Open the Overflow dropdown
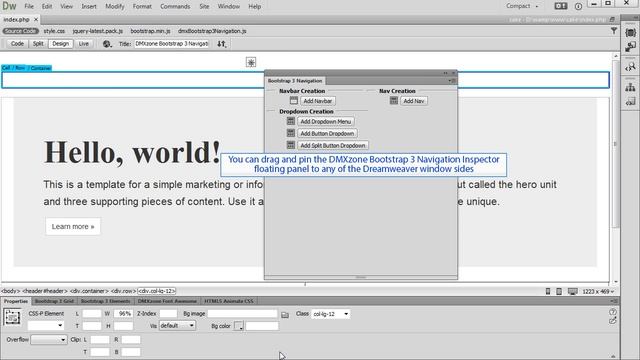The image size is (640, 360). (49, 340)
